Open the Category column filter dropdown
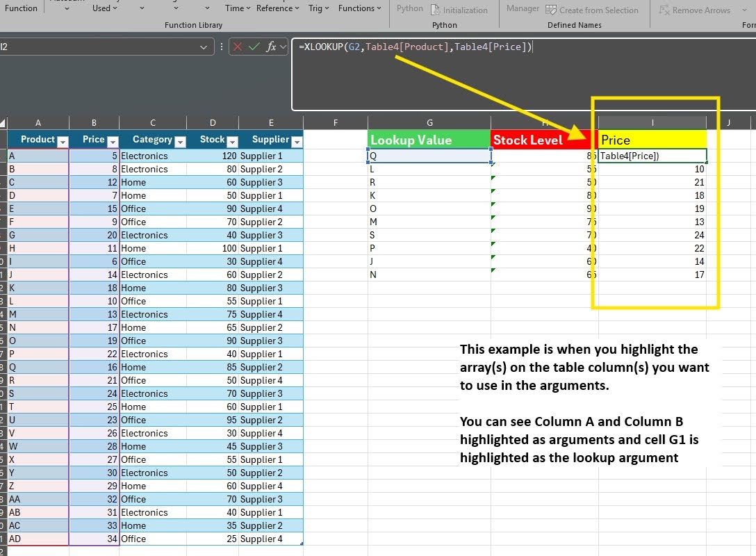 click(x=180, y=142)
